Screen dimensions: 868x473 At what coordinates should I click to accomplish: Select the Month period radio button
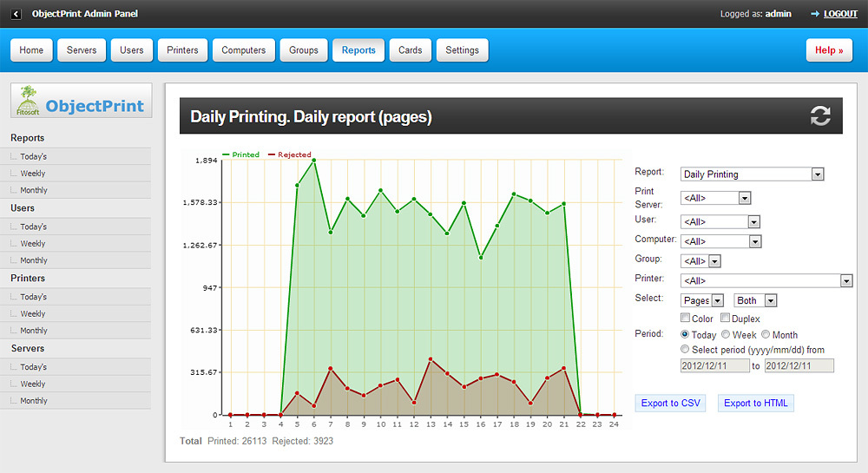(765, 335)
